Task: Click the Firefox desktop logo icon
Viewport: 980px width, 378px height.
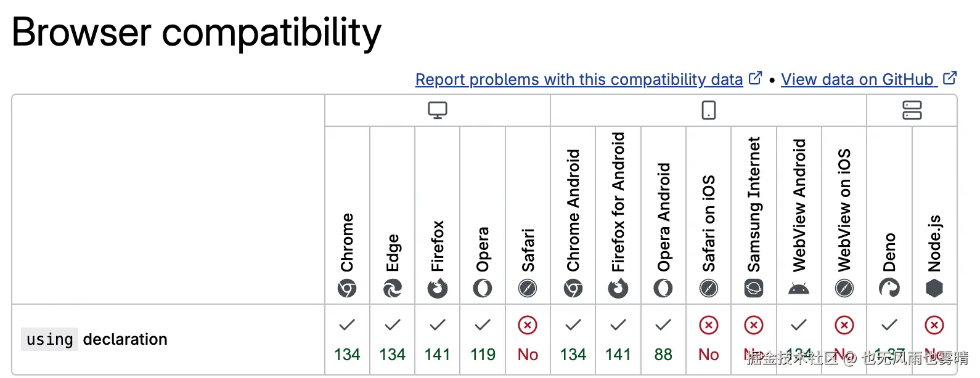Action: (438, 288)
